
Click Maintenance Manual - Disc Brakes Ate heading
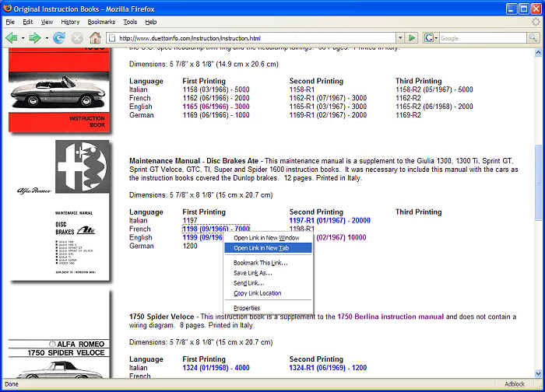[x=194, y=161]
